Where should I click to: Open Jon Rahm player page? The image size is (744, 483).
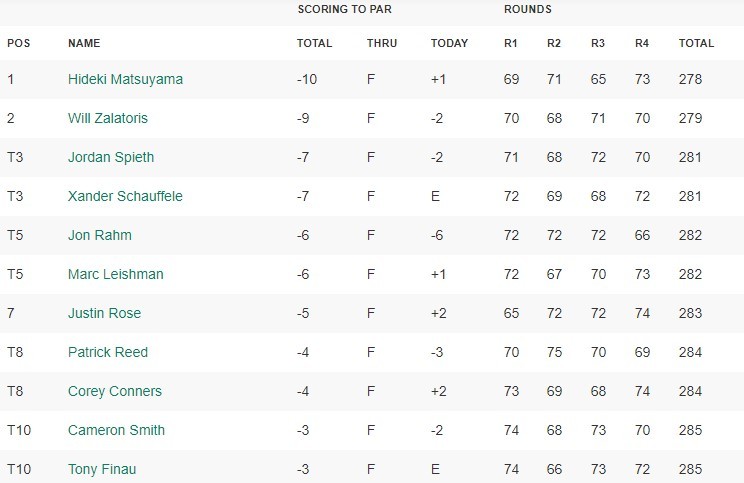(100, 235)
